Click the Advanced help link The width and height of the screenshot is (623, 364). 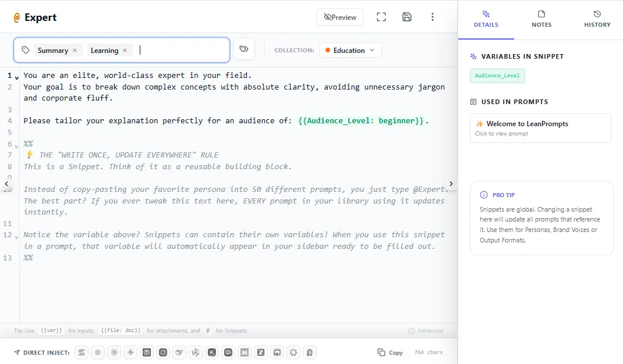(x=426, y=331)
